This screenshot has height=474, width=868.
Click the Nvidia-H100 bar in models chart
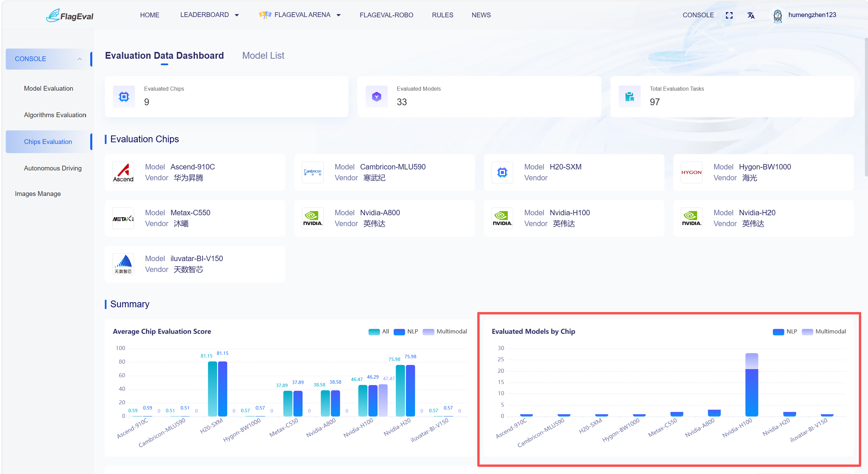click(x=752, y=385)
